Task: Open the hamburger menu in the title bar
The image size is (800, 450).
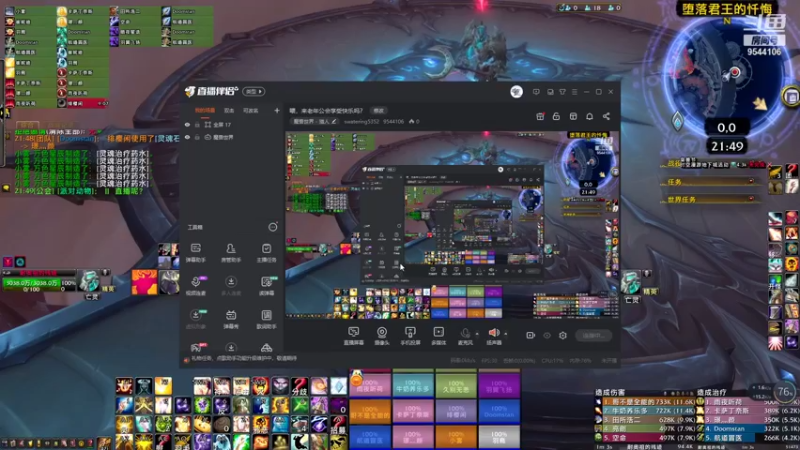Action: tap(574, 92)
